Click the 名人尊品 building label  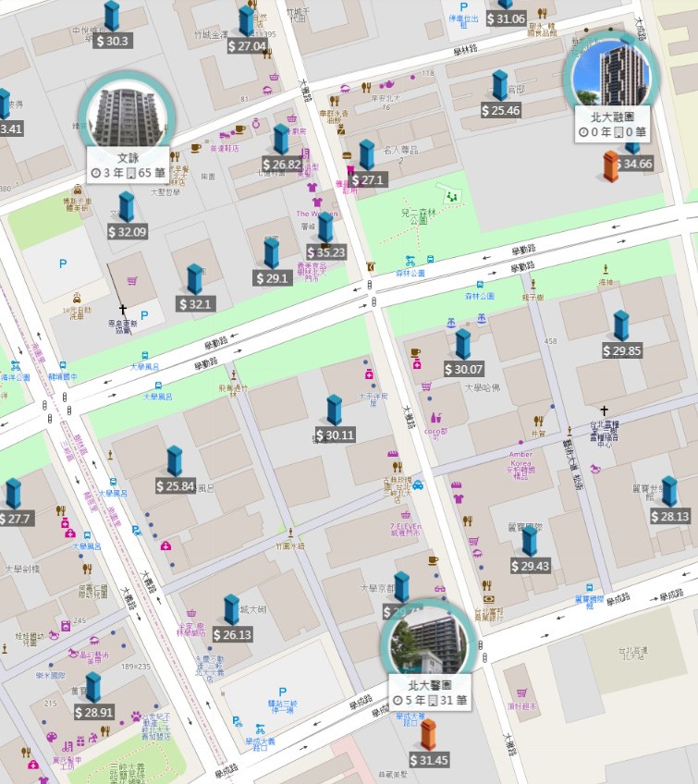coord(401,150)
